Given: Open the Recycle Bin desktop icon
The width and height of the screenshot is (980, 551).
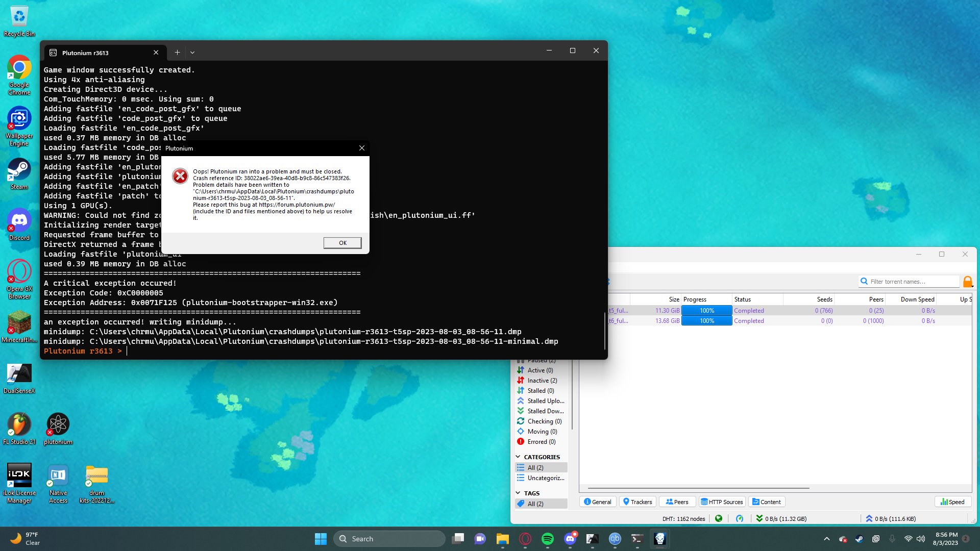Looking at the screenshot, I should tap(19, 22).
